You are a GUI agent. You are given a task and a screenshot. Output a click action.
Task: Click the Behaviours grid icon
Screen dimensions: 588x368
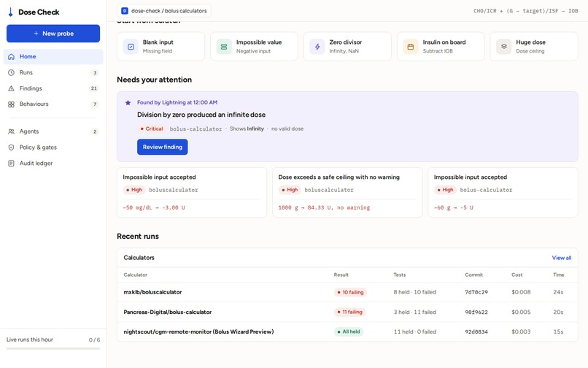[11, 104]
